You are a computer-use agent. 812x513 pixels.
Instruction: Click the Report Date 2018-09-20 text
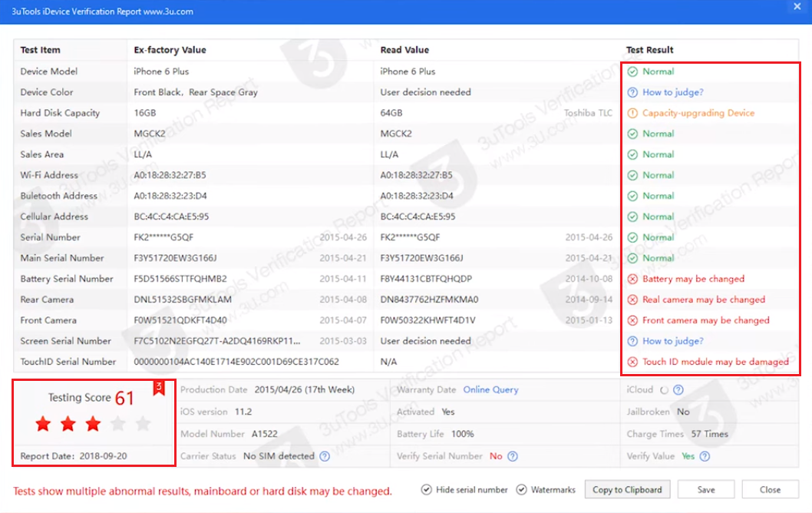74,456
